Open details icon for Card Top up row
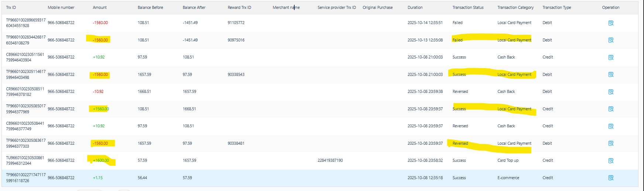Screen dimensions: 644x191 pos(610,161)
